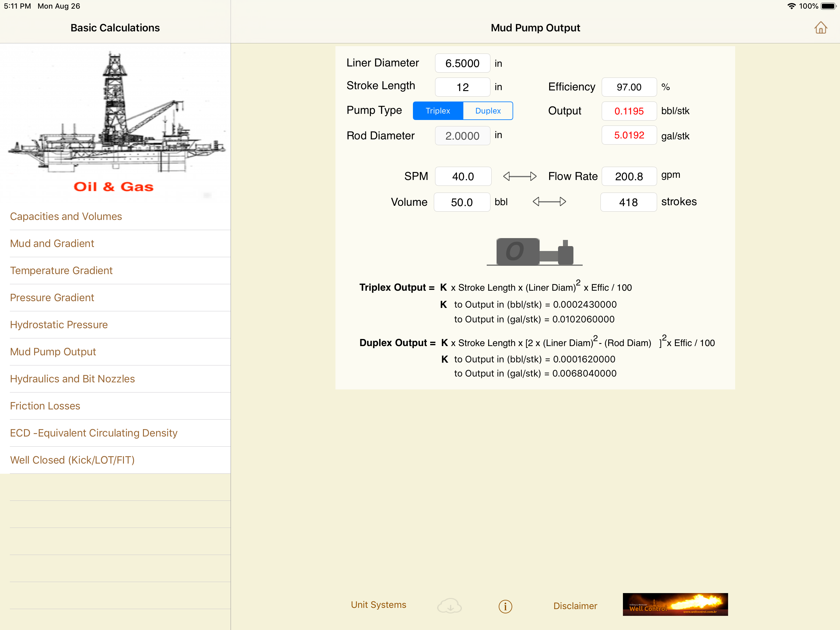Screen dimensions: 840x630
Task: Open the info circle icon
Action: pyautogui.click(x=505, y=606)
